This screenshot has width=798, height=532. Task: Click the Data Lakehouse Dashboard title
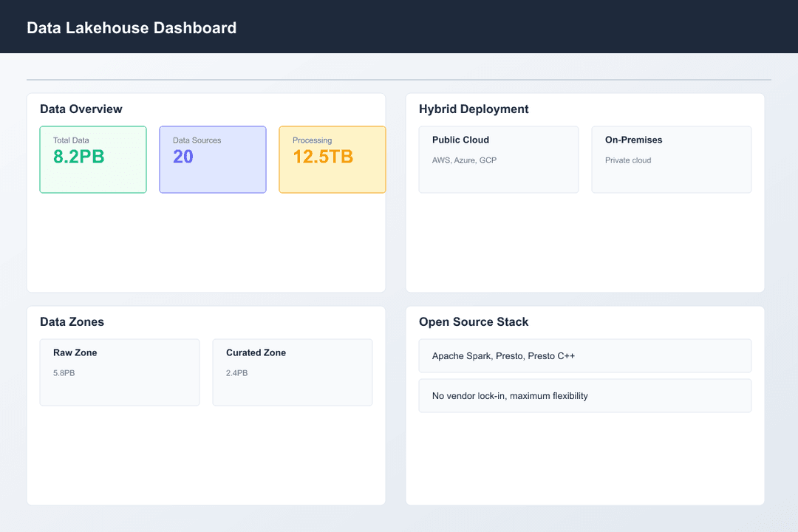pos(132,28)
